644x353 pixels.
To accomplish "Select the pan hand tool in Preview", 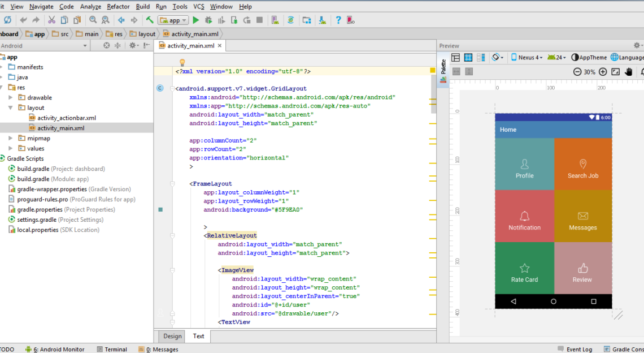I will tap(628, 72).
